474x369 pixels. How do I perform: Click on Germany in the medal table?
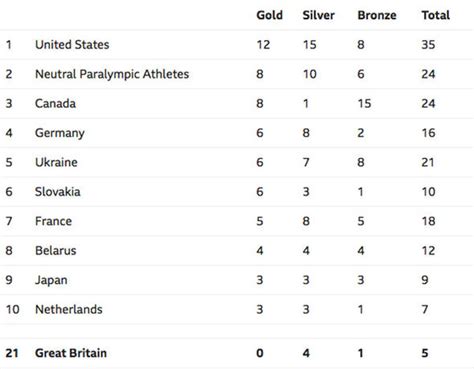(60, 133)
